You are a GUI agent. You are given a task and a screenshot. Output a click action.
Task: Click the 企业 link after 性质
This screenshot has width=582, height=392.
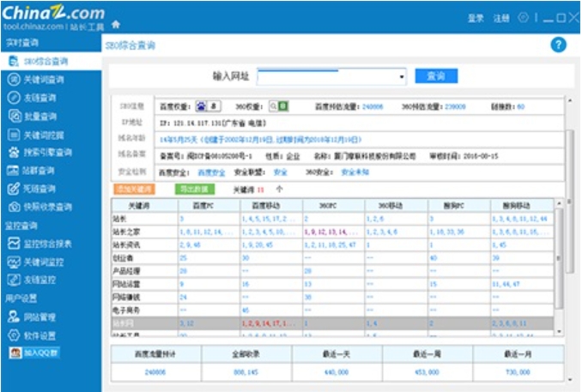click(293, 156)
